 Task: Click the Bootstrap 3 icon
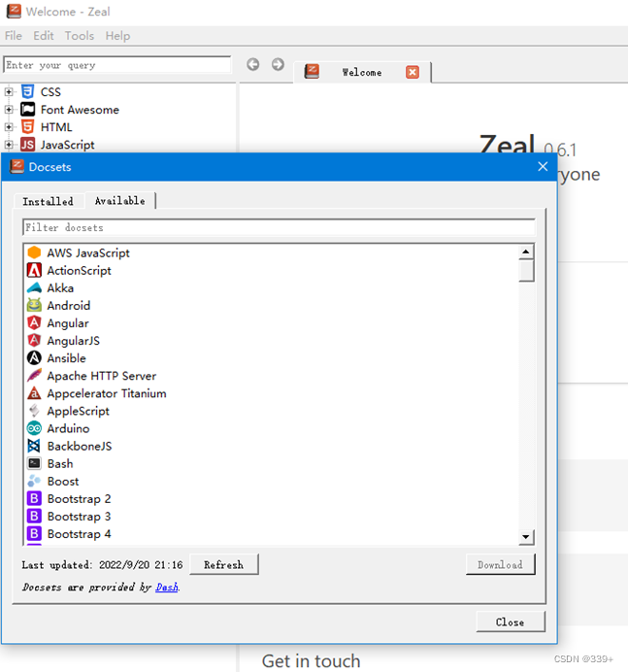[34, 516]
